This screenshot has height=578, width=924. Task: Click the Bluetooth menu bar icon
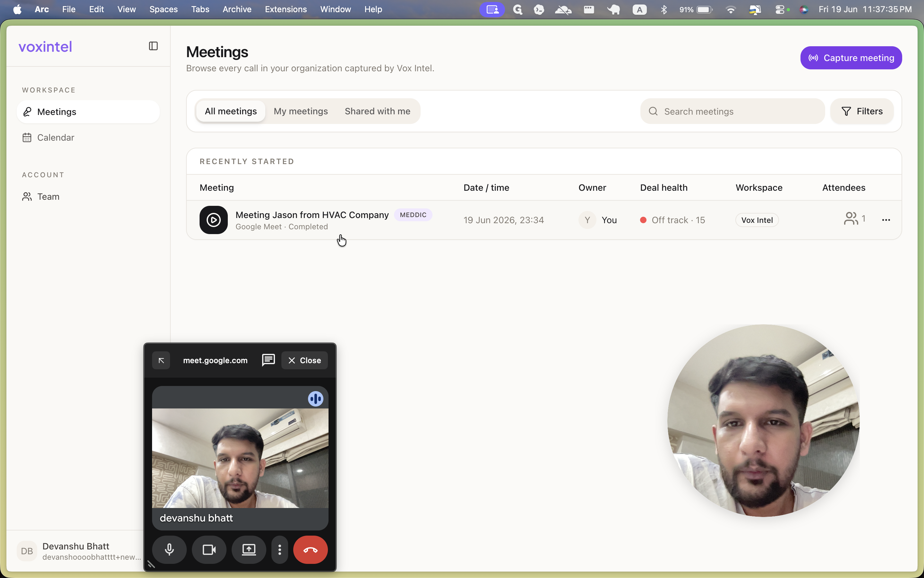663,9
